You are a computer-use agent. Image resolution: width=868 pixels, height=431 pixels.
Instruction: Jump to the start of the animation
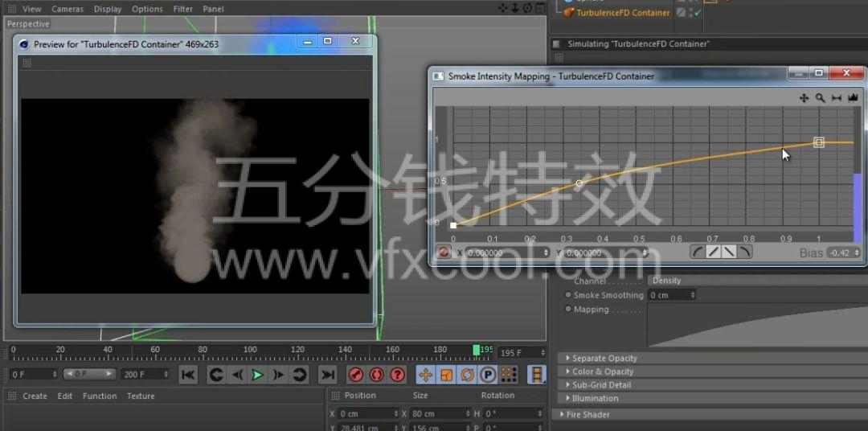188,375
